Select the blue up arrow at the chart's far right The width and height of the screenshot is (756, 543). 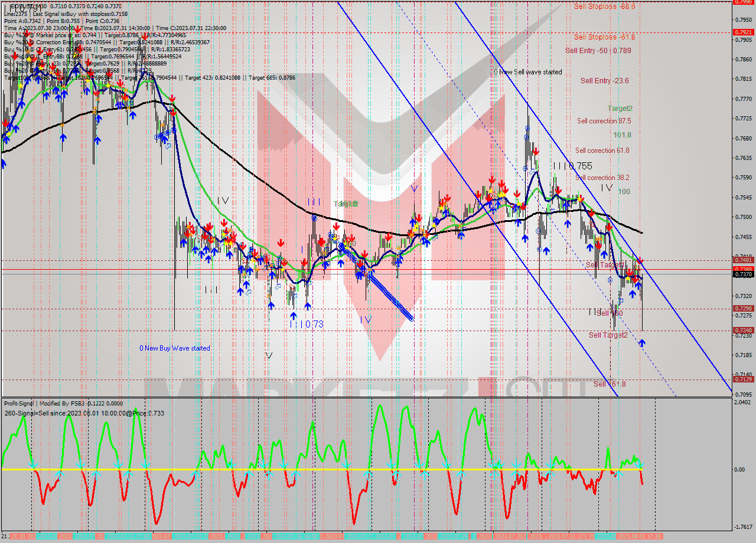[642, 342]
